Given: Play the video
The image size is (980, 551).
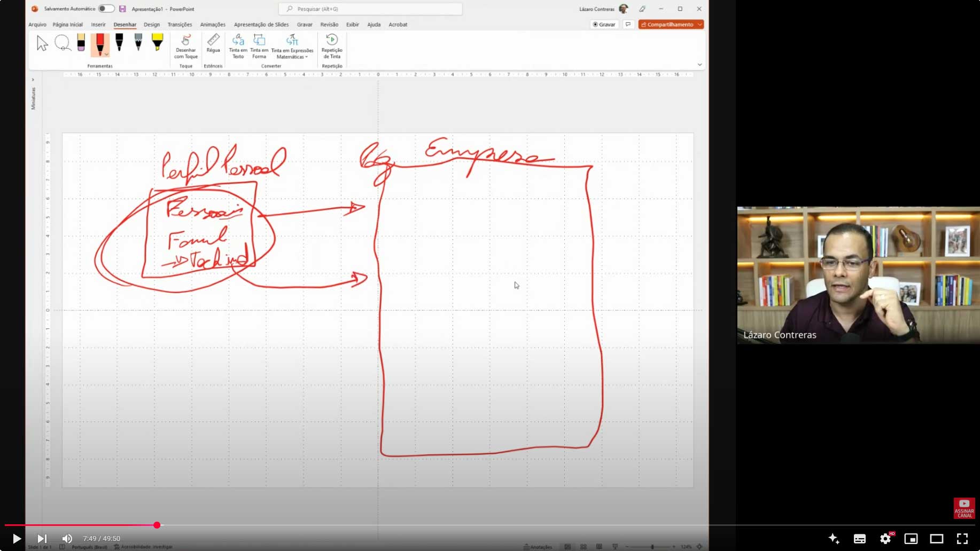Looking at the screenshot, I should [17, 539].
